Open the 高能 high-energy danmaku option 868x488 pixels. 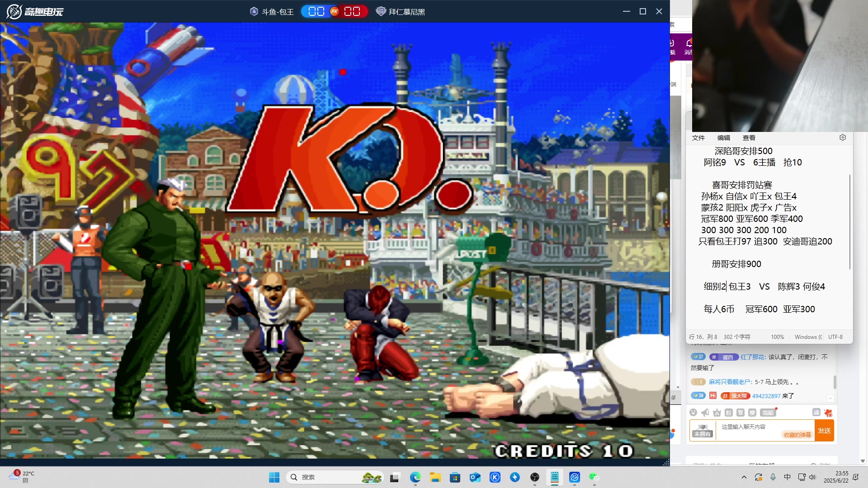[x=768, y=412]
